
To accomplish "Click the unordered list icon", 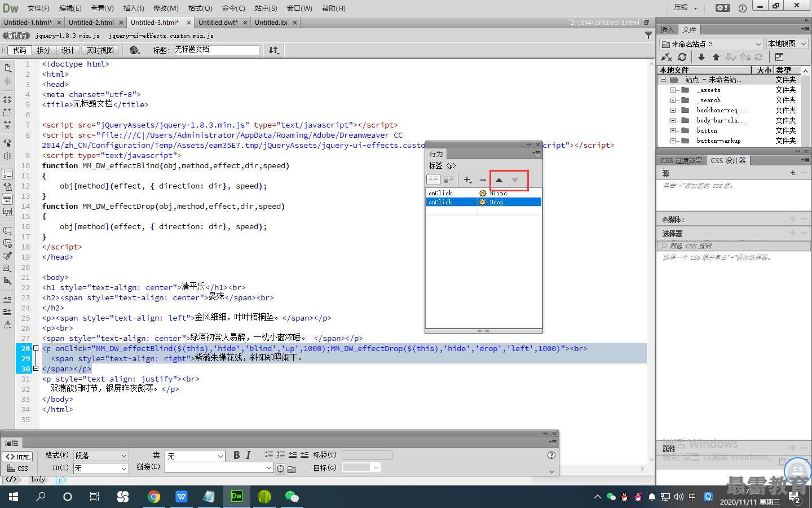I will click(x=269, y=455).
